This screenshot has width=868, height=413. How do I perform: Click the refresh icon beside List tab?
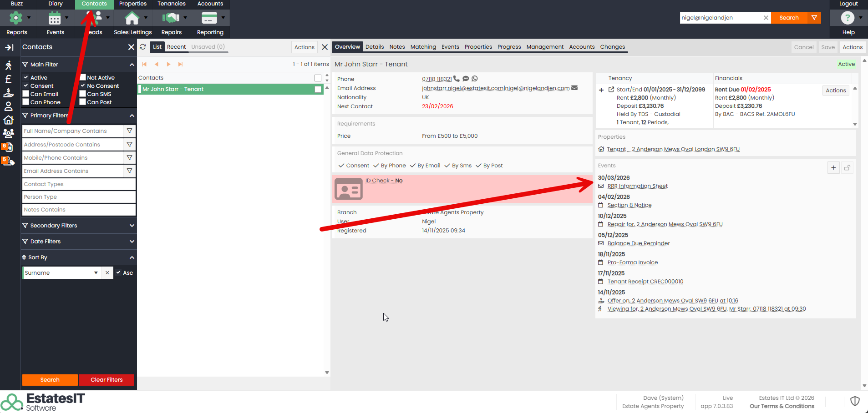[x=143, y=47]
